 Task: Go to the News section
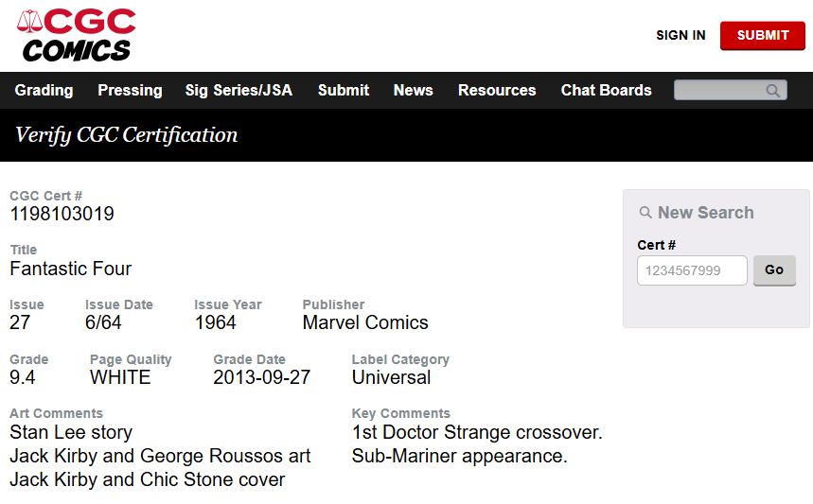click(413, 91)
